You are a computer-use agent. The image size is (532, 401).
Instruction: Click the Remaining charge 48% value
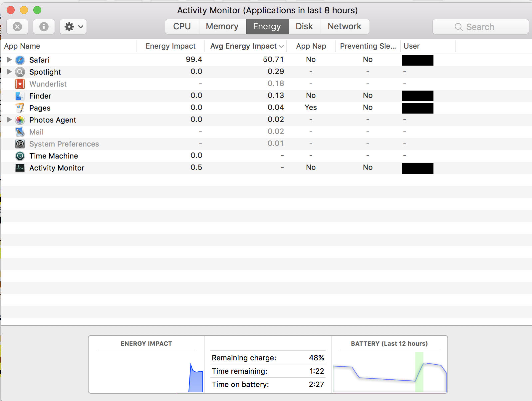[317, 358]
